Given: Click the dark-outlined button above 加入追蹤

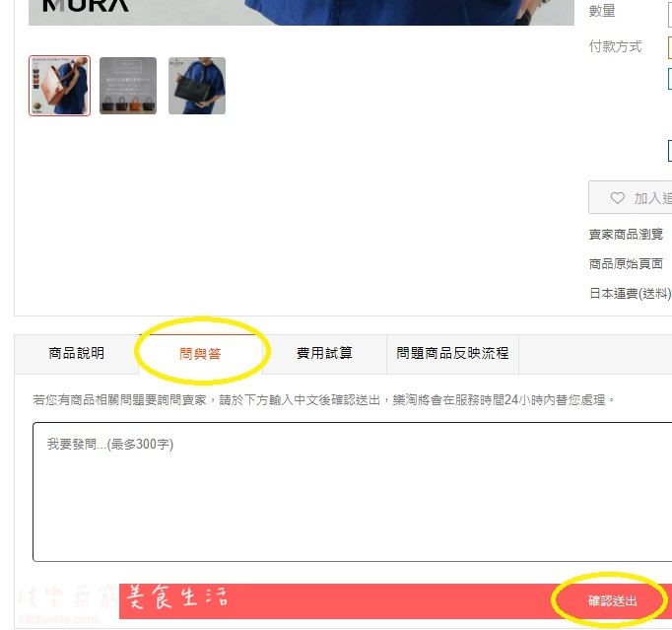Looking at the screenshot, I should pos(670,151).
